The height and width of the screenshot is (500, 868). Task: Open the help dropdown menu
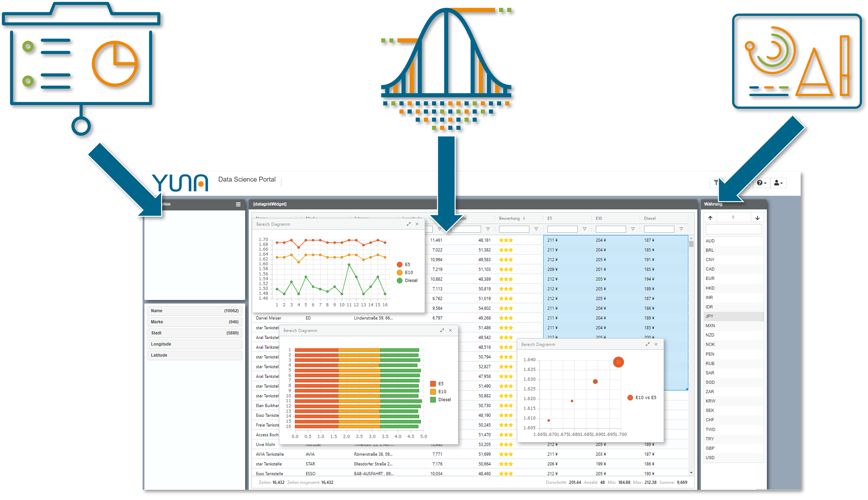pos(761,183)
